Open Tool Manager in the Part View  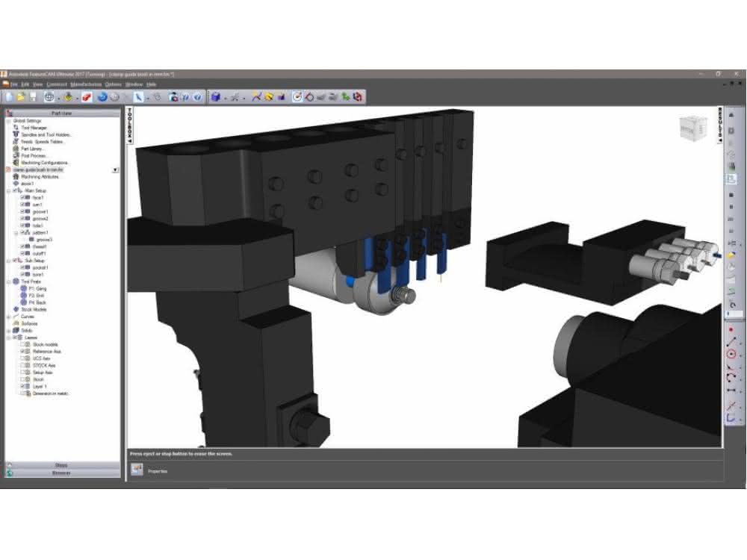34,128
